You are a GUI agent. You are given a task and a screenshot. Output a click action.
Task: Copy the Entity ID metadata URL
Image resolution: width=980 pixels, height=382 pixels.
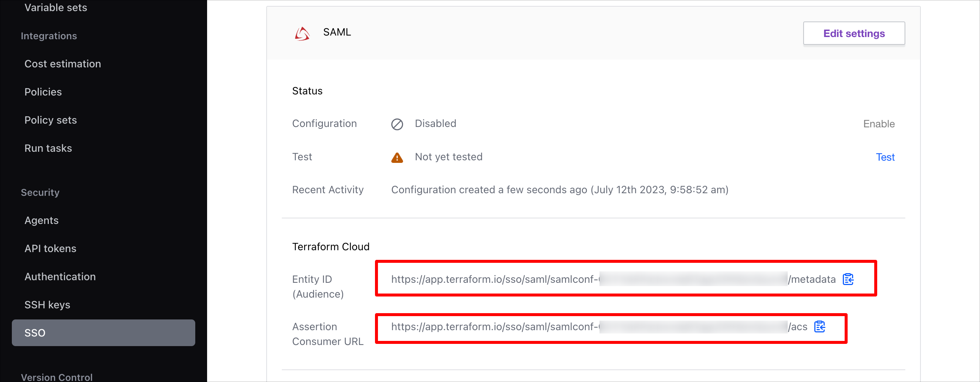point(848,279)
